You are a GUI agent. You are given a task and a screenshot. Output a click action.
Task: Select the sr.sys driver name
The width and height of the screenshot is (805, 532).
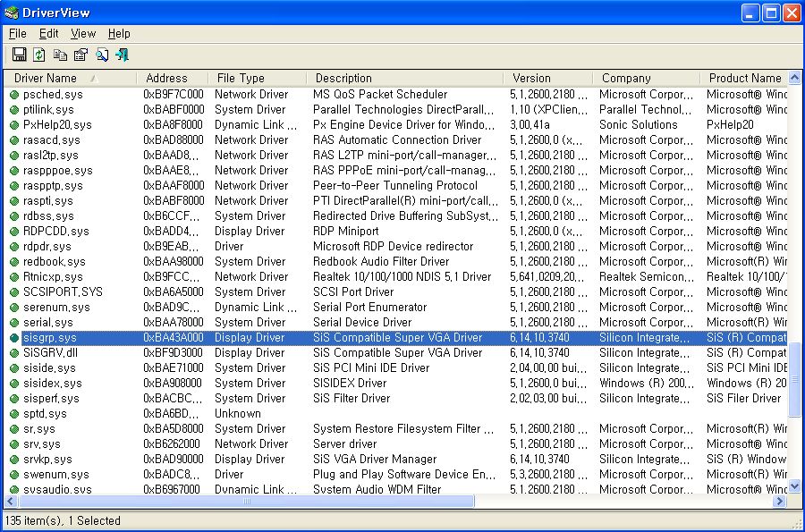click(39, 429)
